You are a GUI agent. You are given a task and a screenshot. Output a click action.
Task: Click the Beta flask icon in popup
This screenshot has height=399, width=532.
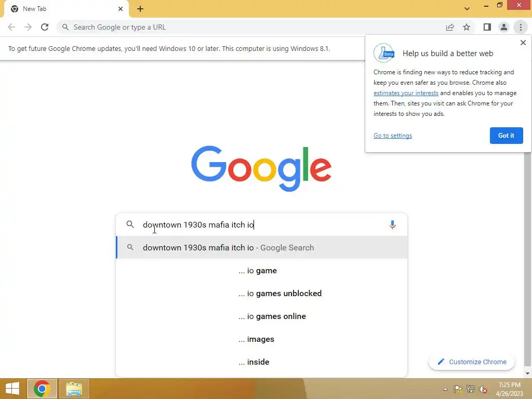(384, 53)
